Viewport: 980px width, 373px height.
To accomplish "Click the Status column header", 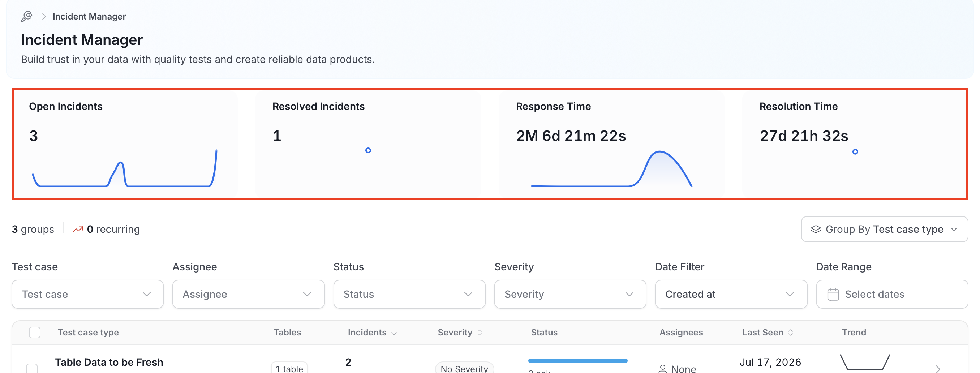I will tap(544, 332).
